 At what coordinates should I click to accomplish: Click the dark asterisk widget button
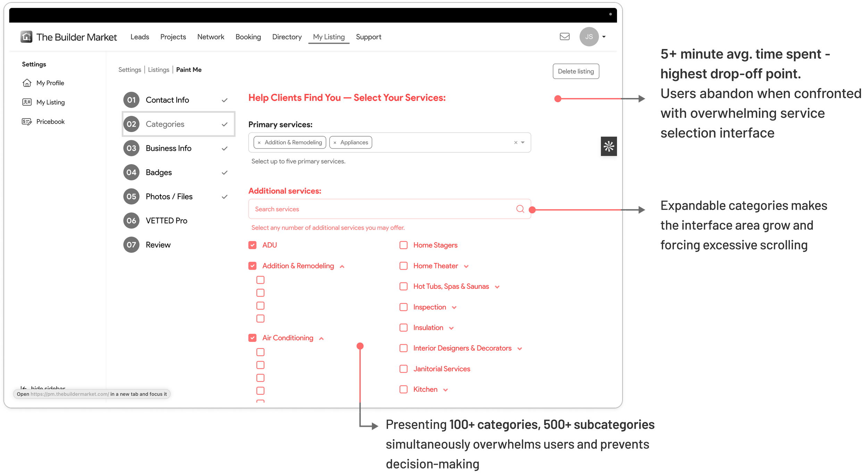coord(609,146)
